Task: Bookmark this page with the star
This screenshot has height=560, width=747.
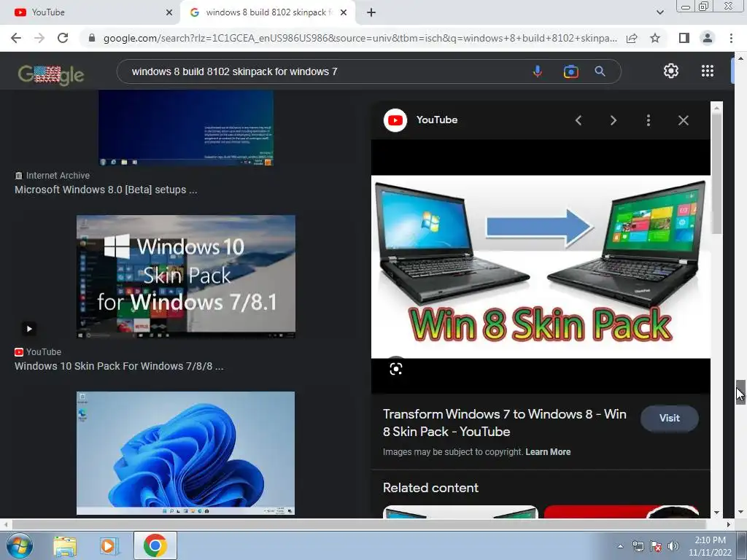Action: tap(655, 38)
